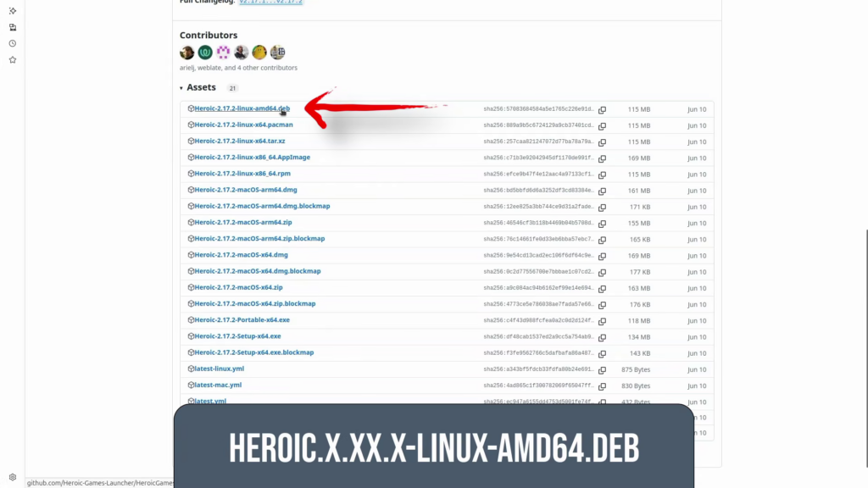868x488 pixels.
Task: Copy sha256 hash of latest-linux.yml
Action: coord(602,370)
